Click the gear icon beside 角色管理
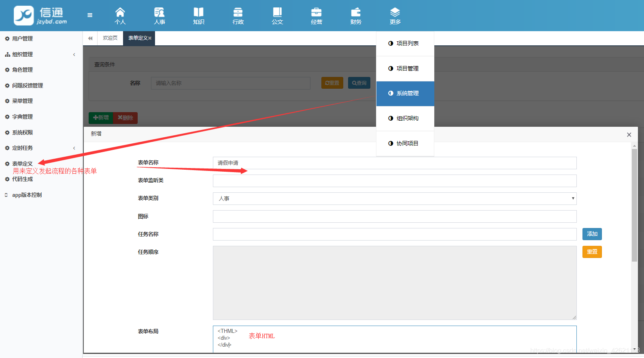644x358 pixels. tap(7, 70)
